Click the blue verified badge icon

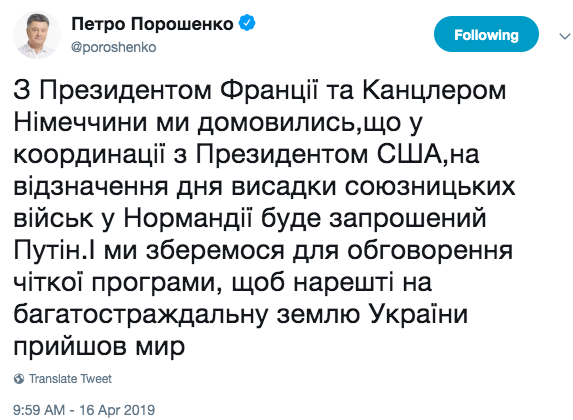point(247,23)
